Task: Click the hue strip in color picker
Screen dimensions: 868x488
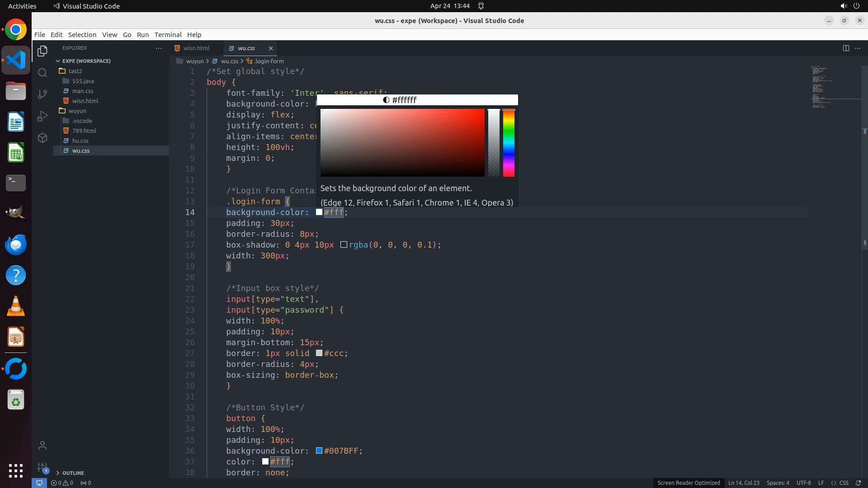Action: (509, 143)
